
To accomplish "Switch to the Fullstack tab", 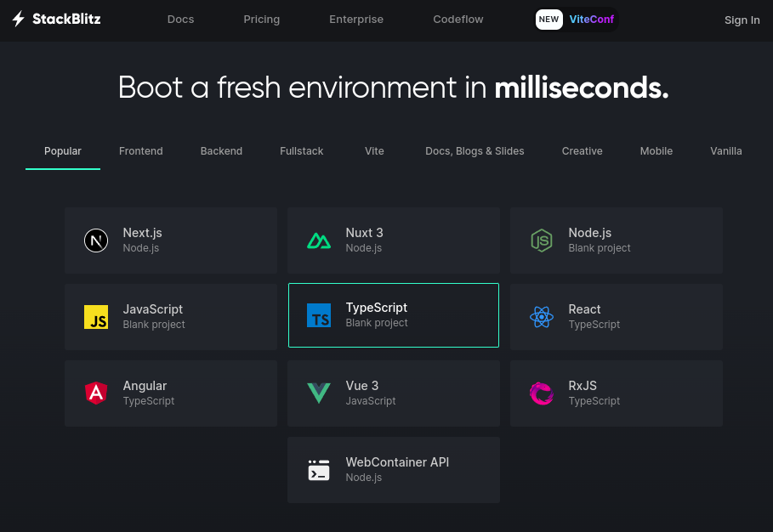I will [x=301, y=151].
